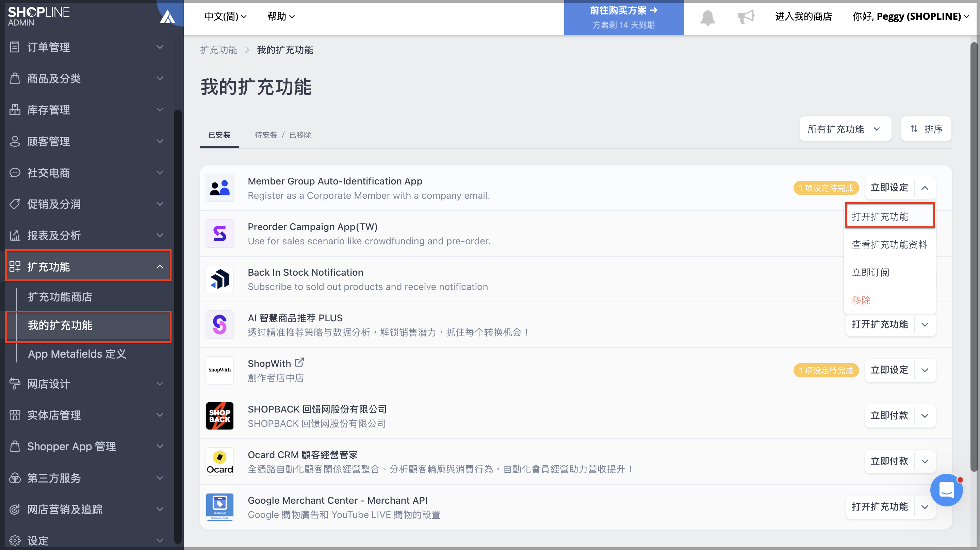Screen dimensions: 980x550
Task: Click the page vertical scrollbar
Action: 974,257
